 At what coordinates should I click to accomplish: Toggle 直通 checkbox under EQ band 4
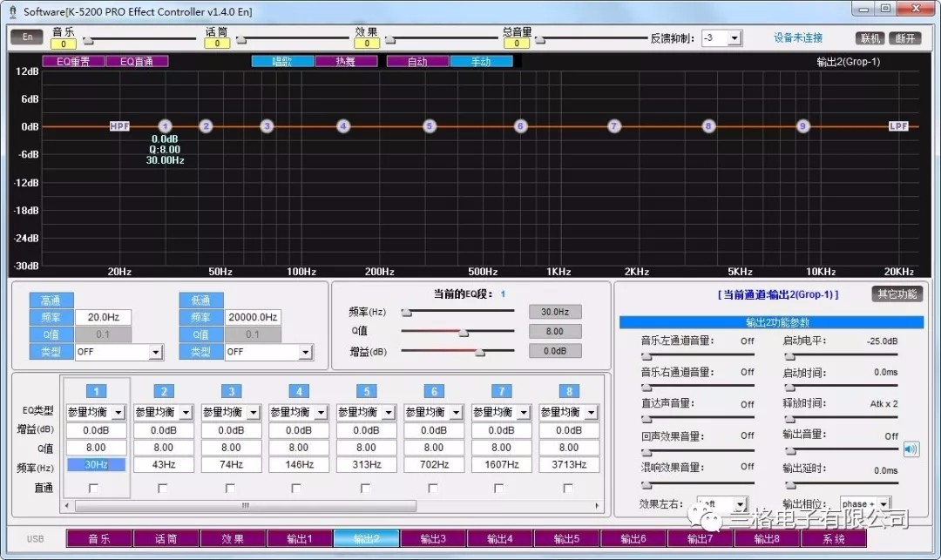tap(296, 488)
